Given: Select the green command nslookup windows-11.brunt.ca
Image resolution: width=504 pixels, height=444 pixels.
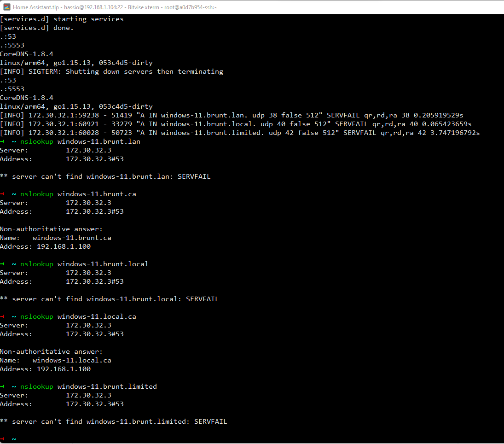Looking at the screenshot, I should click(77, 194).
